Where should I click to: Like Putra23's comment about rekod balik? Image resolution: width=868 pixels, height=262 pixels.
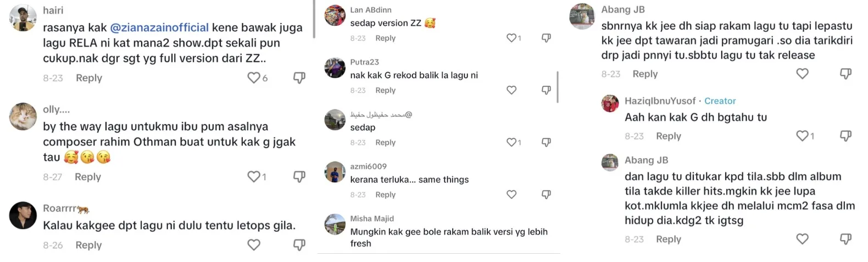click(511, 90)
